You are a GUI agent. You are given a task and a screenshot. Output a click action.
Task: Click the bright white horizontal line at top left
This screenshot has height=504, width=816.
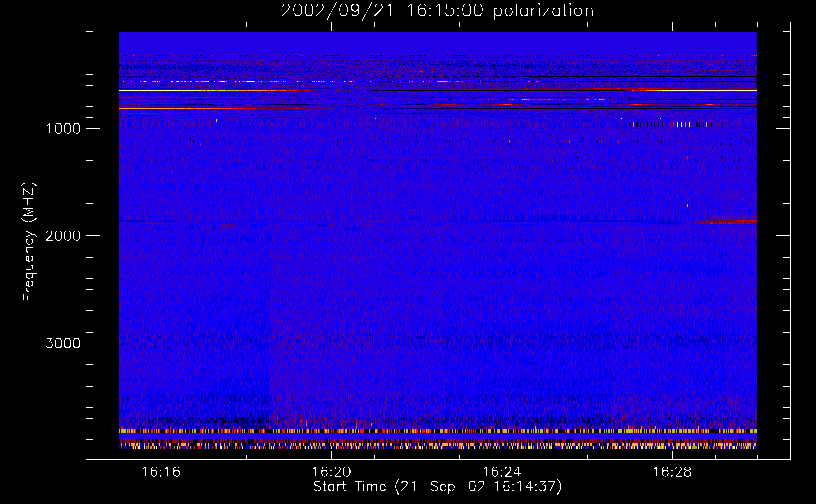(202, 91)
